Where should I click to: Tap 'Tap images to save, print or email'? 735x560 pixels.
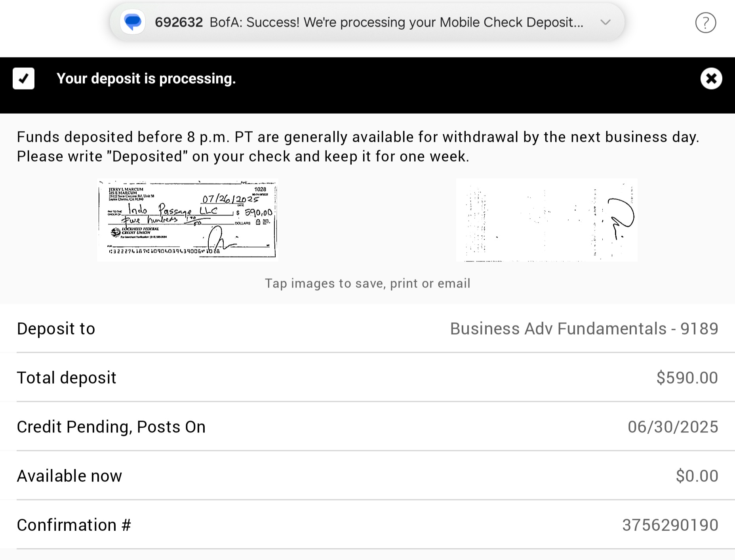(x=367, y=284)
